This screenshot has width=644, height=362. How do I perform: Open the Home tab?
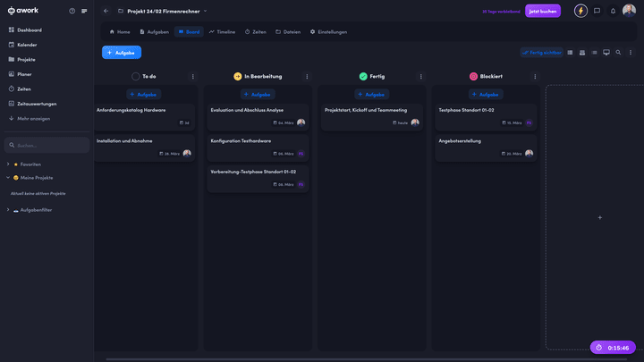pos(120,31)
